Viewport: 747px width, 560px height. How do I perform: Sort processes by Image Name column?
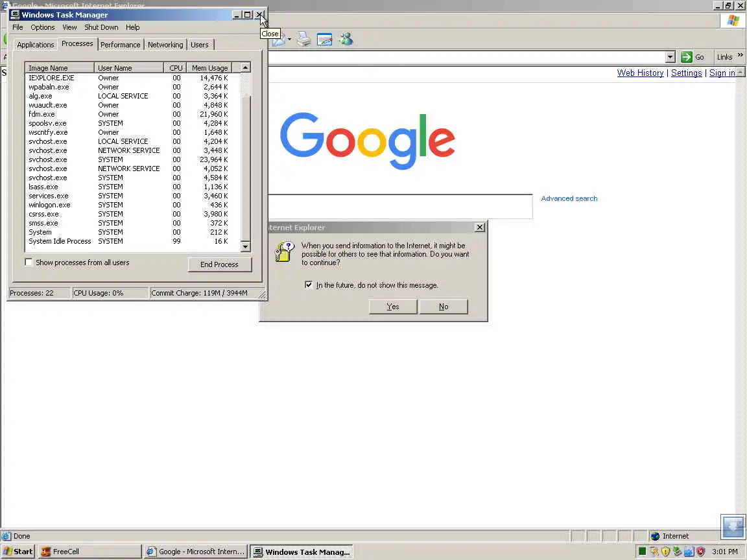pos(60,67)
